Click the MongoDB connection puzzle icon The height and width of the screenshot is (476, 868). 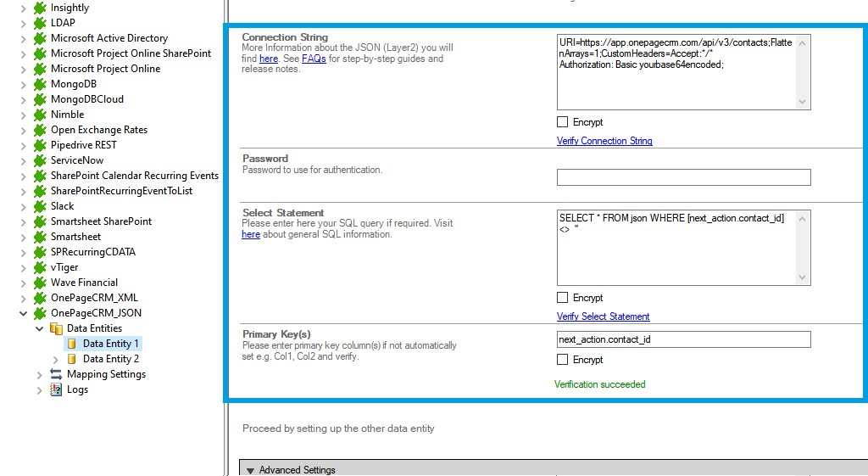tap(40, 84)
